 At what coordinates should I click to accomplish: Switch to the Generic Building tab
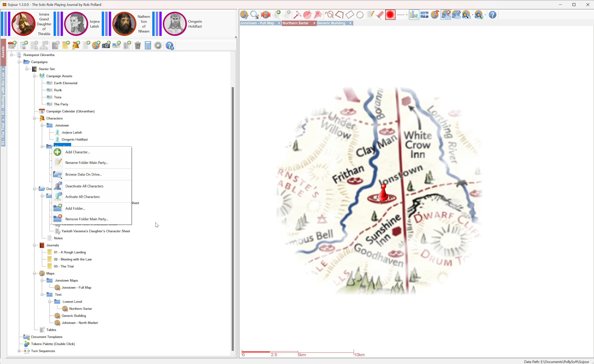click(x=331, y=23)
